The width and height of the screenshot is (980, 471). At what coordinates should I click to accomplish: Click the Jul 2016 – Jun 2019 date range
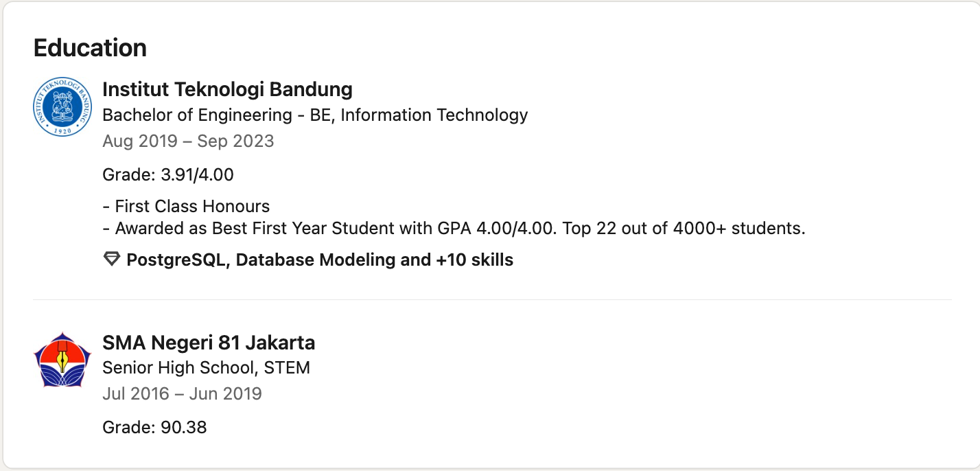click(182, 393)
